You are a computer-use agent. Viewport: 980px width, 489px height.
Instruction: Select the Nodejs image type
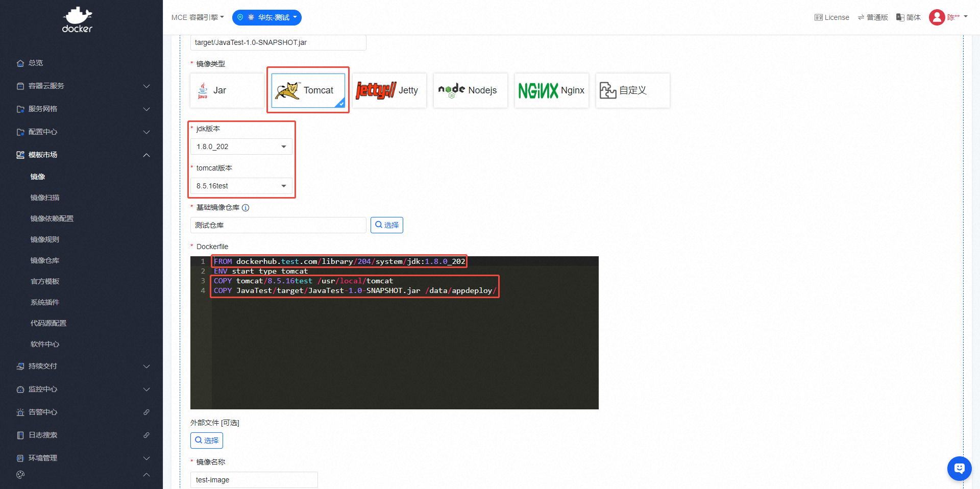[470, 90]
